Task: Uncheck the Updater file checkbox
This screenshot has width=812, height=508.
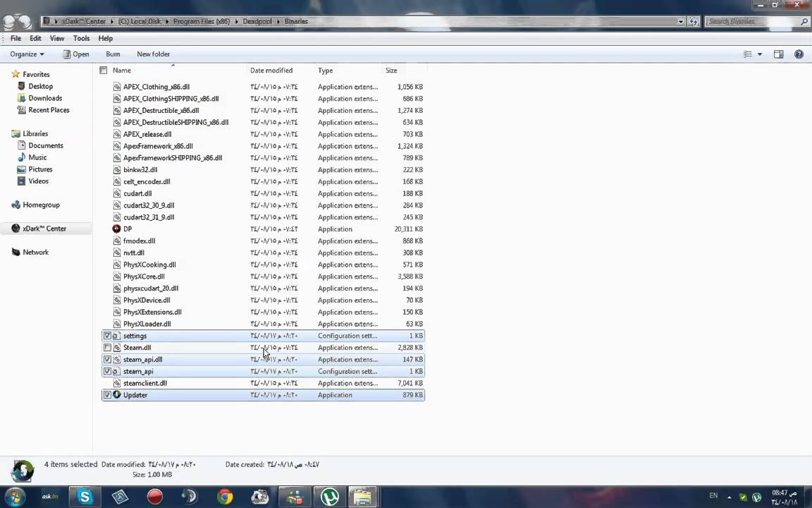Action: click(x=107, y=394)
